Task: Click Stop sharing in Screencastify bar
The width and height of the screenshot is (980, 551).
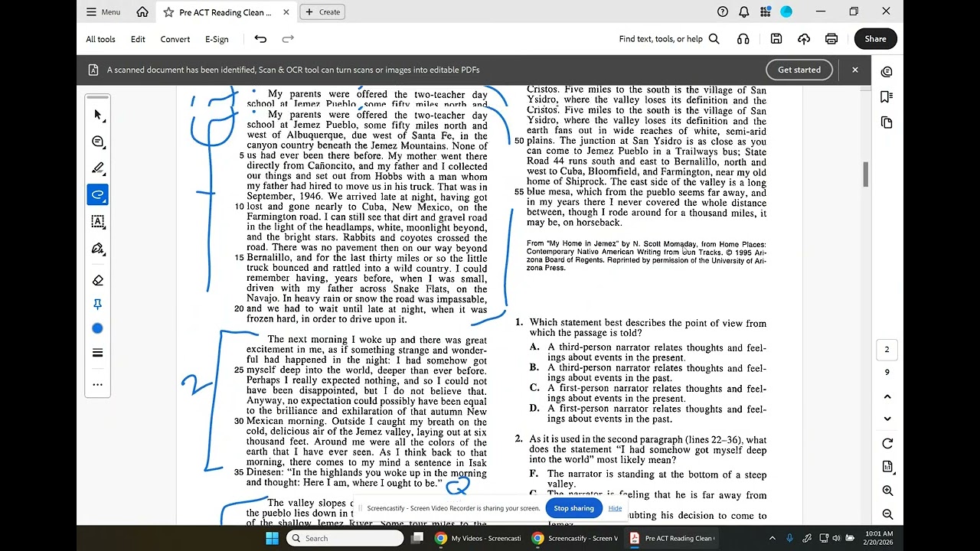Action: click(x=573, y=508)
